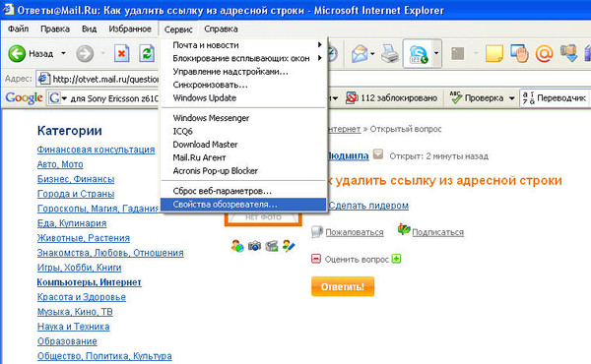Image resolution: width=591 pixels, height=364 pixels.
Task: Open the Красота и Здоровье category link
Action: 82,297
